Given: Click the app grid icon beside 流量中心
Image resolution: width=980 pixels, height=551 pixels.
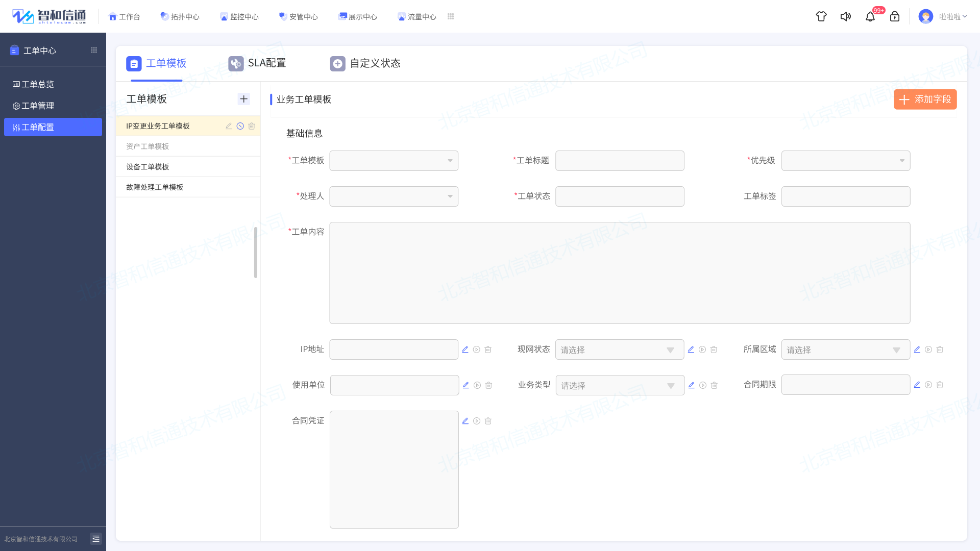Looking at the screenshot, I should (451, 16).
